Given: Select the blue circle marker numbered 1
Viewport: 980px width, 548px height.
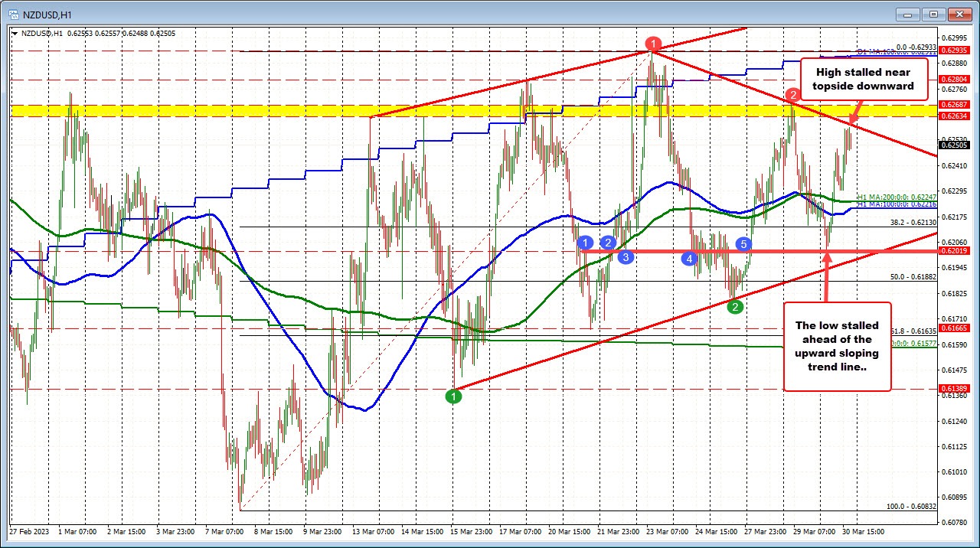Looking at the screenshot, I should (x=586, y=243).
